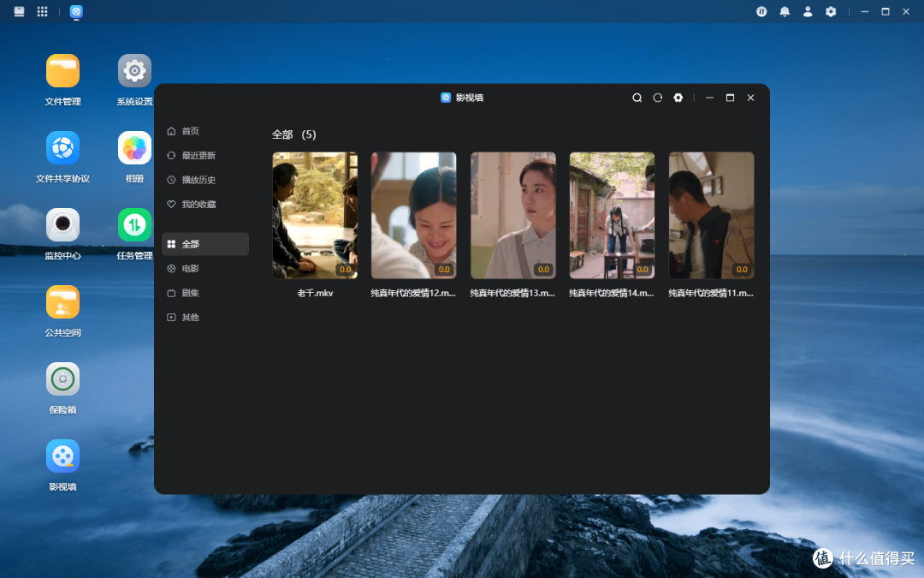
Task: Launch 文件共享协议 from the desktop
Action: coord(63,148)
